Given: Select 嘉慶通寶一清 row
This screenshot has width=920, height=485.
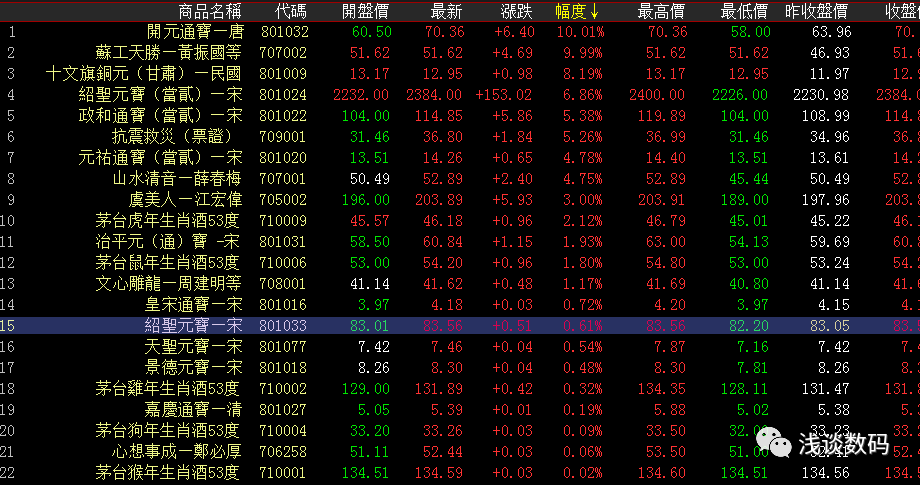Looking at the screenshot, I should click(x=460, y=410).
